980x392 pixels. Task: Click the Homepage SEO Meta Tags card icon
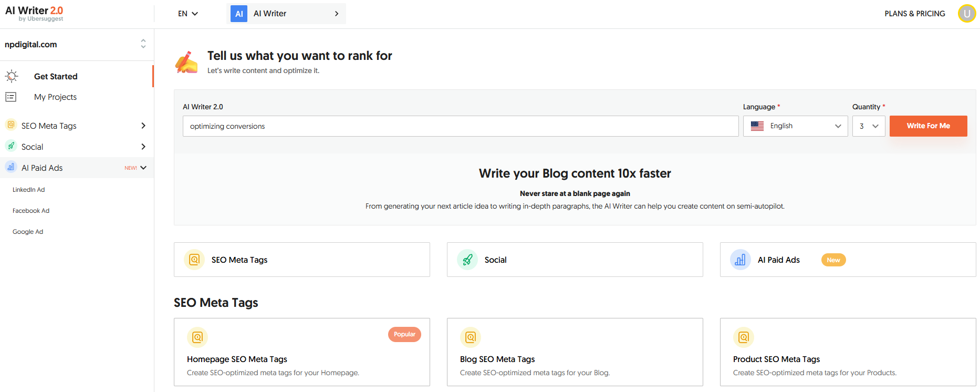(197, 337)
